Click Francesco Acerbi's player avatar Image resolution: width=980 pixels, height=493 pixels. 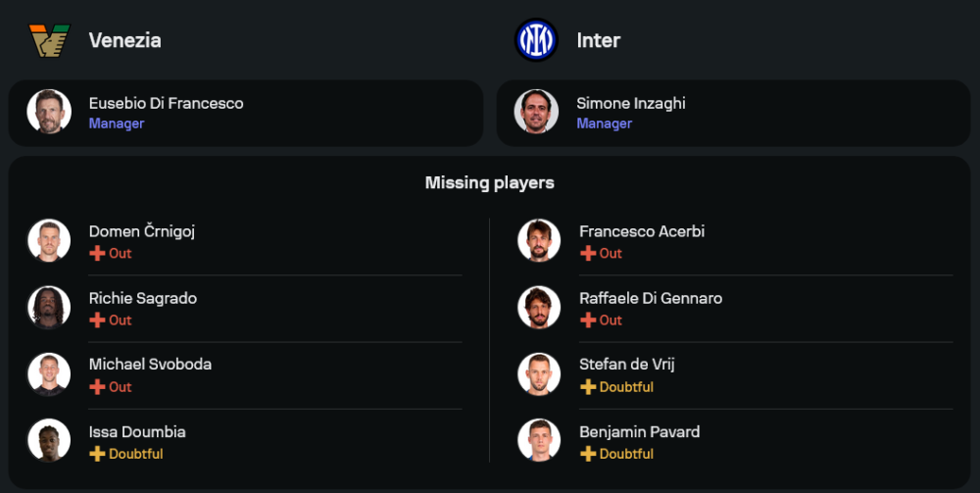point(539,241)
